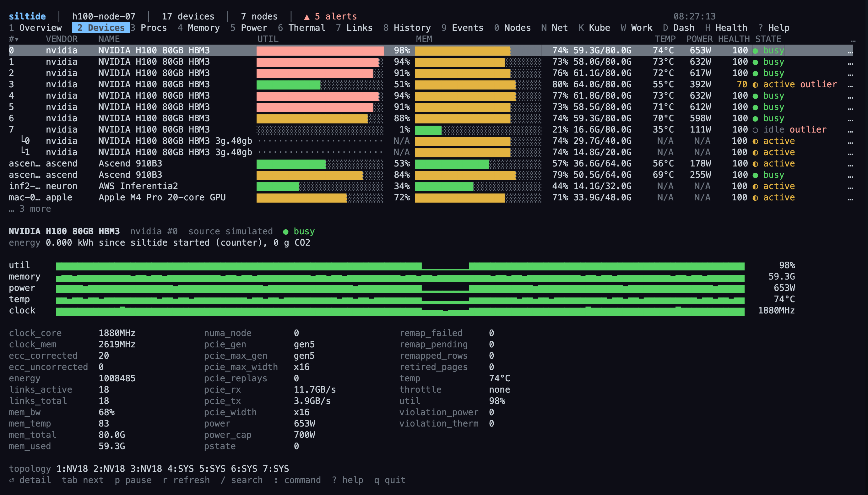Select the AWS Inferentia2 device row
This screenshot has height=495, width=868.
(x=431, y=186)
